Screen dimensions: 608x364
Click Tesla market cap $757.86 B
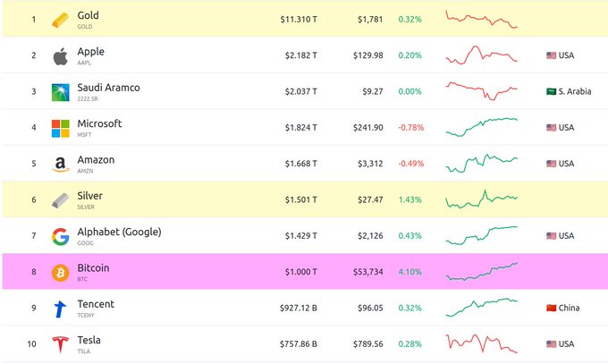(x=299, y=344)
